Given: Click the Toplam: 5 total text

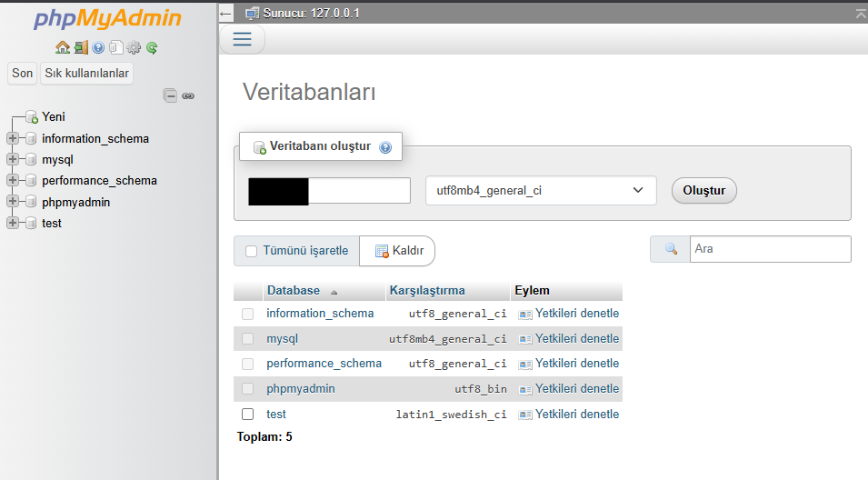Looking at the screenshot, I should click(264, 436).
